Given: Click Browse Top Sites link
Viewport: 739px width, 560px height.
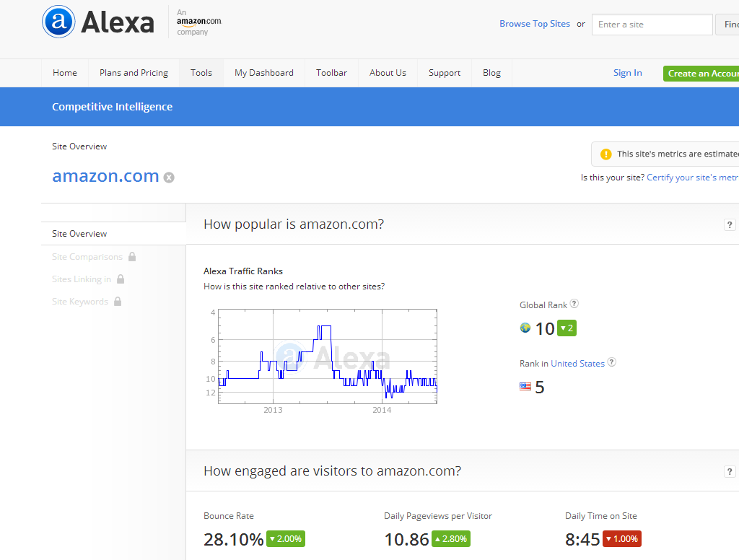Looking at the screenshot, I should pyautogui.click(x=535, y=24).
